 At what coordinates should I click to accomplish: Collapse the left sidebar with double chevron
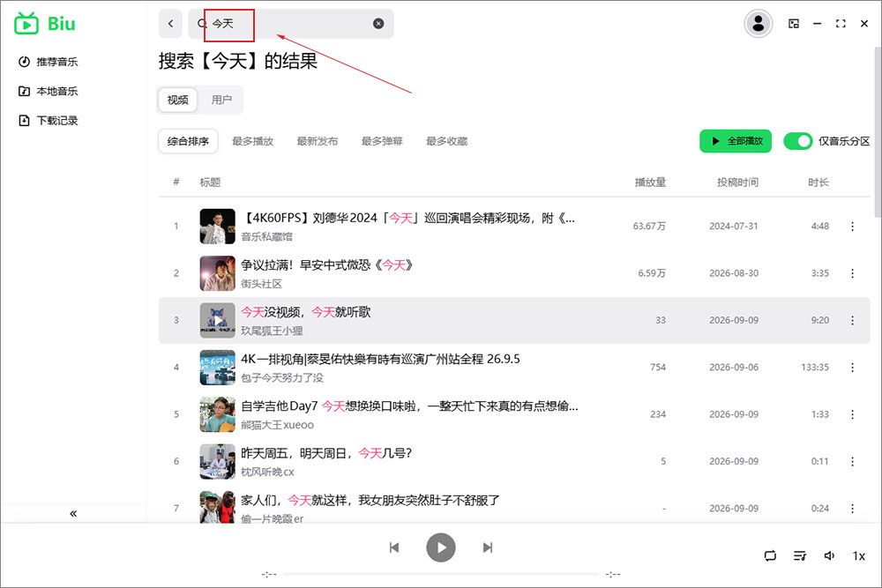tap(73, 514)
